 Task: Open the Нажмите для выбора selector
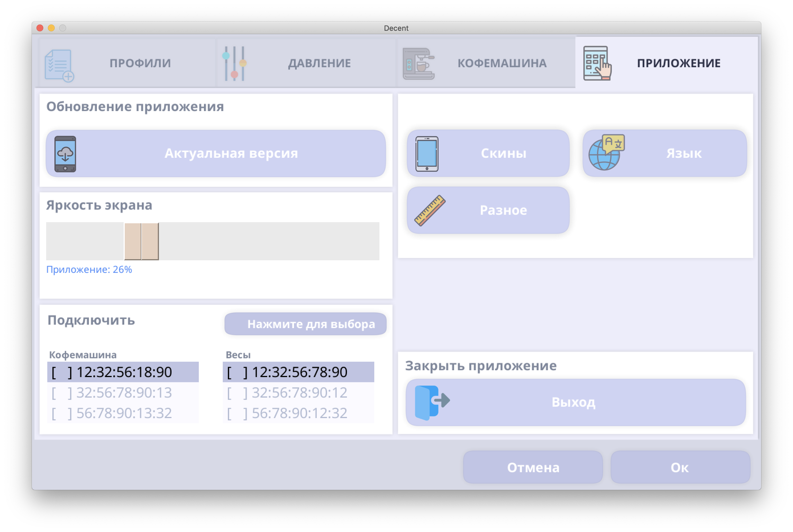(x=305, y=324)
